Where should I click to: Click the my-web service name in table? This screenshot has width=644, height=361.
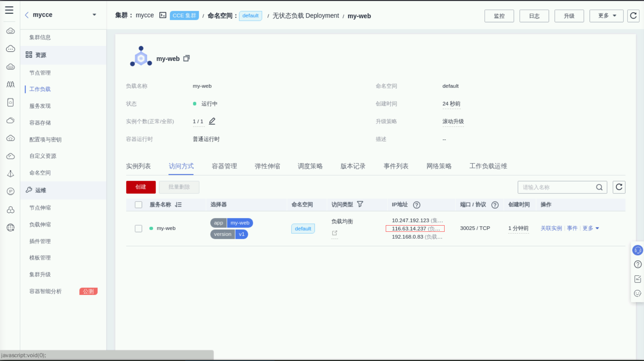pyautogui.click(x=166, y=228)
